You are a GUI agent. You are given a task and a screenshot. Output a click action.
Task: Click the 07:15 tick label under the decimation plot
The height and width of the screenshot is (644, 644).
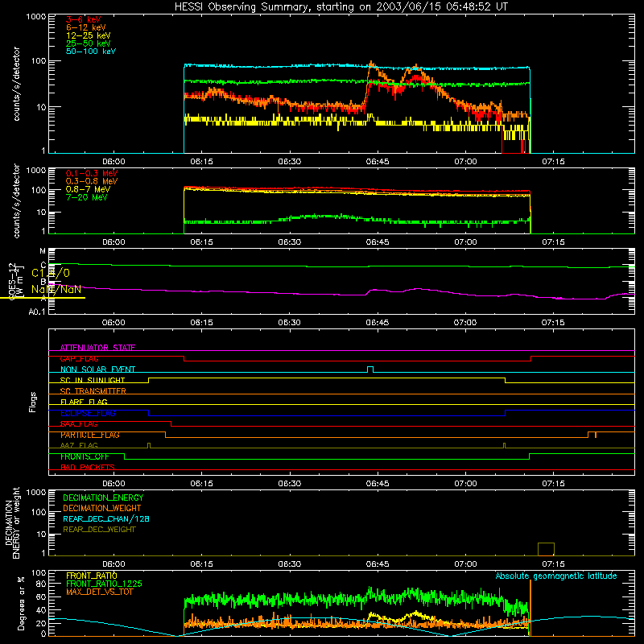[553, 564]
